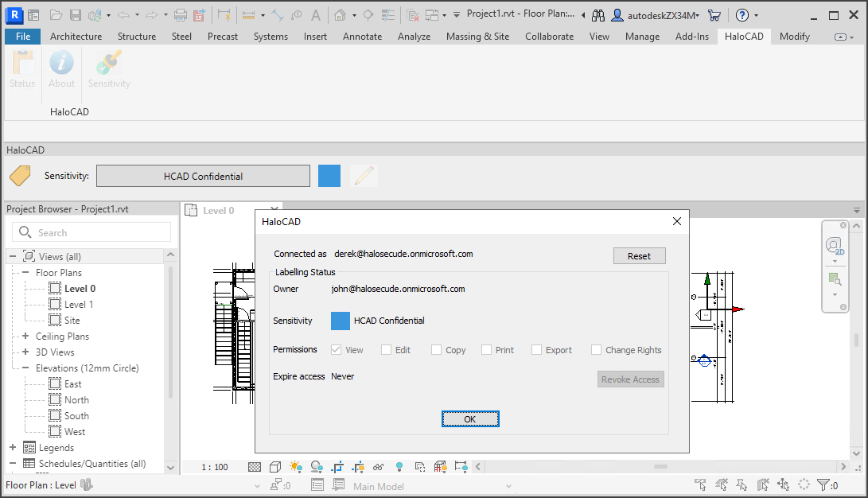Click the Reset button
Screen dimensions: 868x498
pos(639,256)
